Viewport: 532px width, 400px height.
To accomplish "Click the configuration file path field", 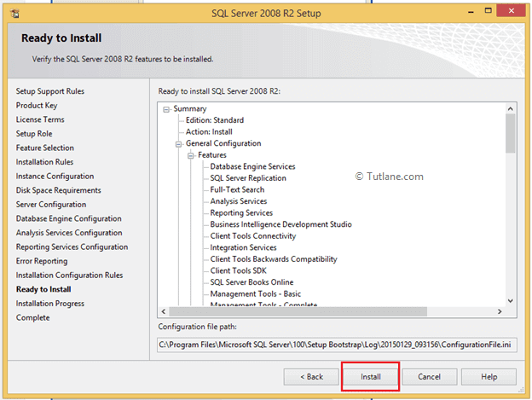I will coord(337,345).
